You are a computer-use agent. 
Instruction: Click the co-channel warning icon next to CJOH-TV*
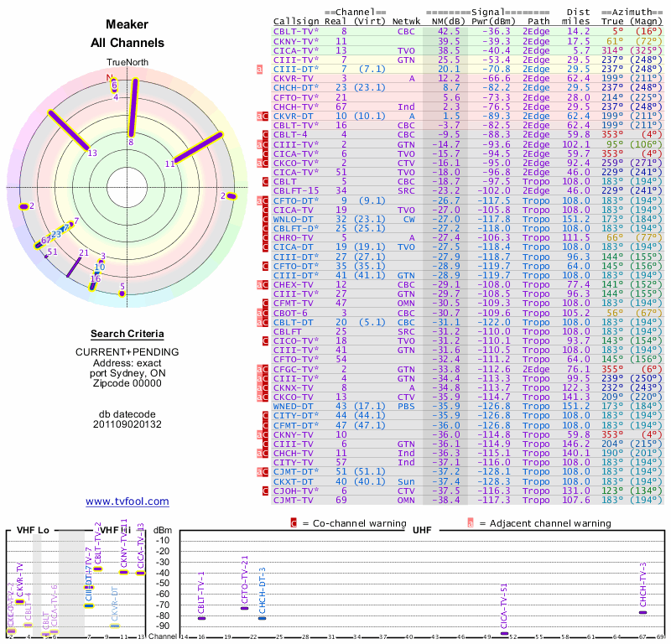(266, 491)
